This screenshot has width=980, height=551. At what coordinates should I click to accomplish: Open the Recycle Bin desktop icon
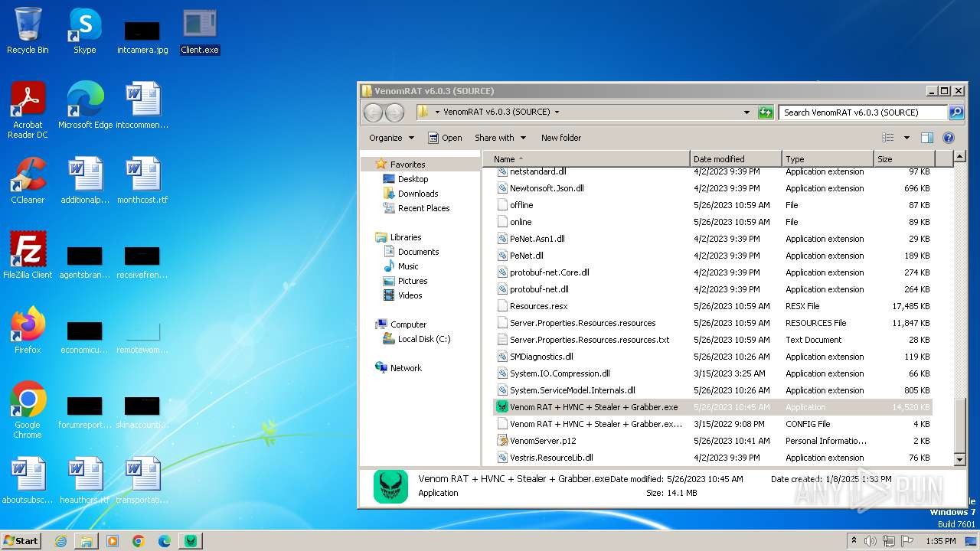click(28, 31)
